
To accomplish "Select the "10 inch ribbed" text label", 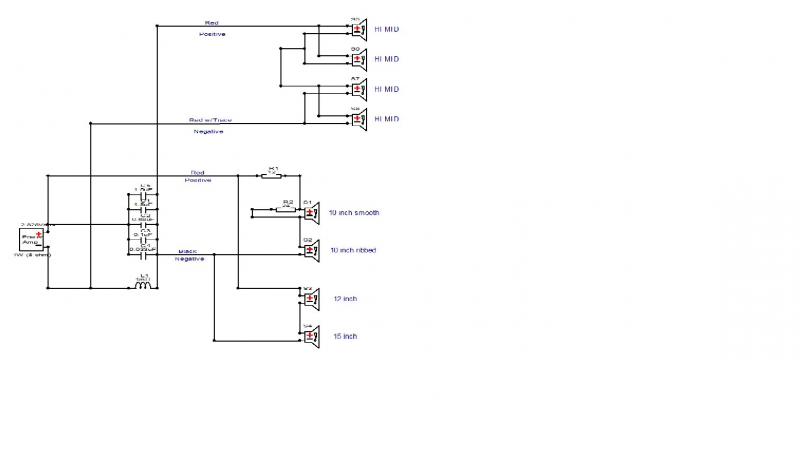I will [353, 250].
